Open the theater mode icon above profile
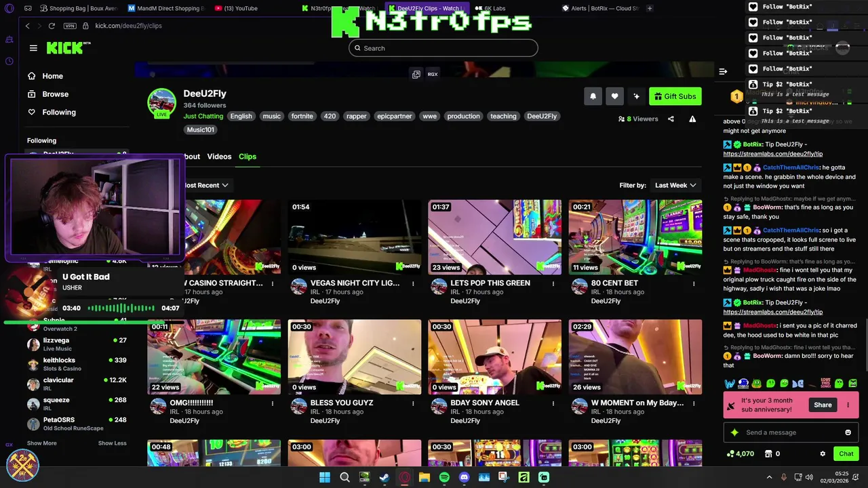This screenshot has height=488, width=868. click(x=416, y=75)
